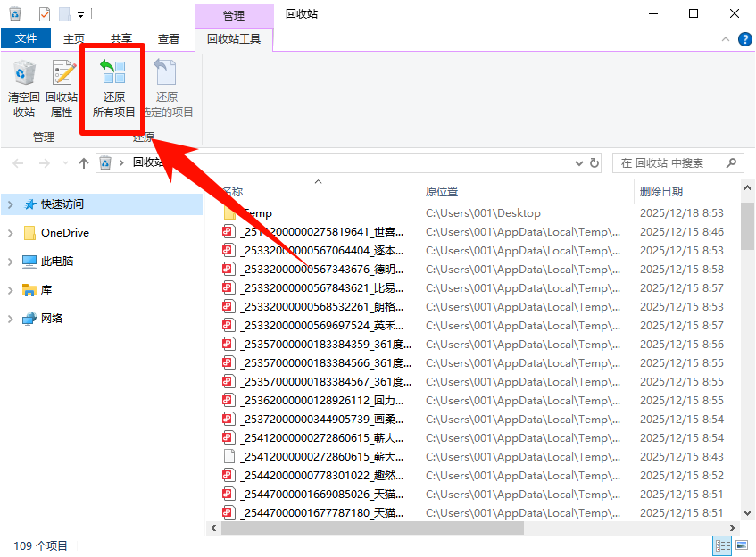Click the search magnifier icon in the search box
This screenshot has height=557, width=756.
coord(731,162)
